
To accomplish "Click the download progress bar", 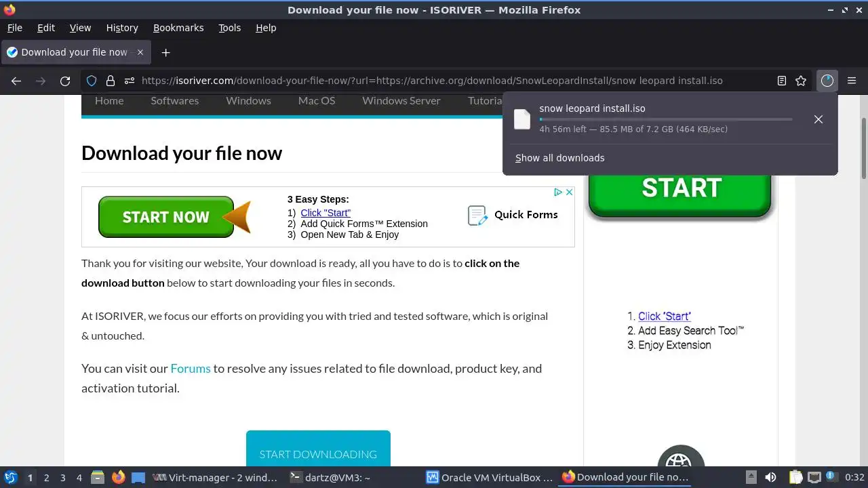I will click(666, 119).
